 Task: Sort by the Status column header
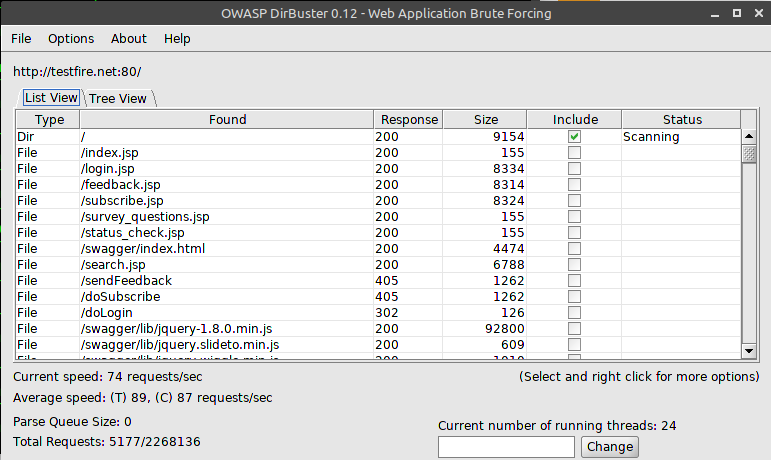(x=682, y=119)
